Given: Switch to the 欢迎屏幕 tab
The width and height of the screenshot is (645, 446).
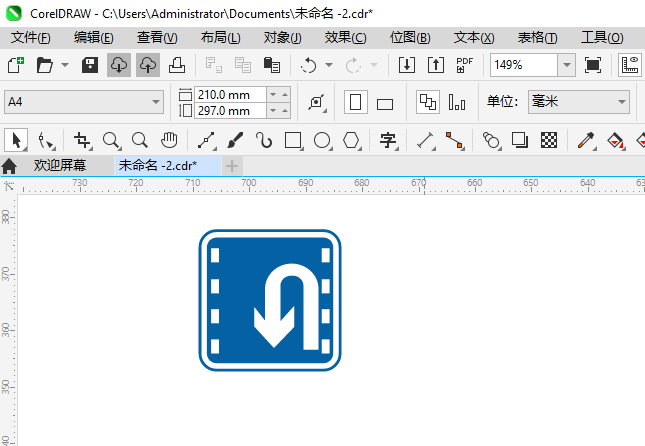Looking at the screenshot, I should [x=60, y=166].
